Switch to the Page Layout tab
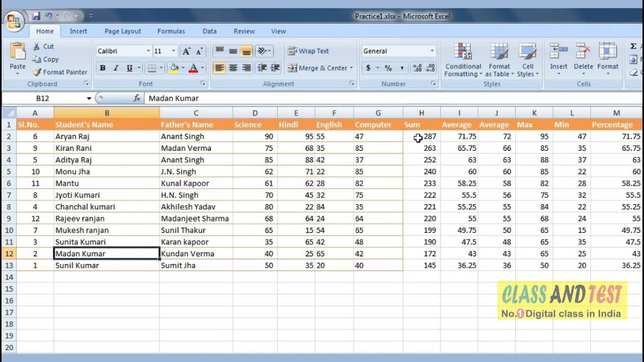 (123, 31)
